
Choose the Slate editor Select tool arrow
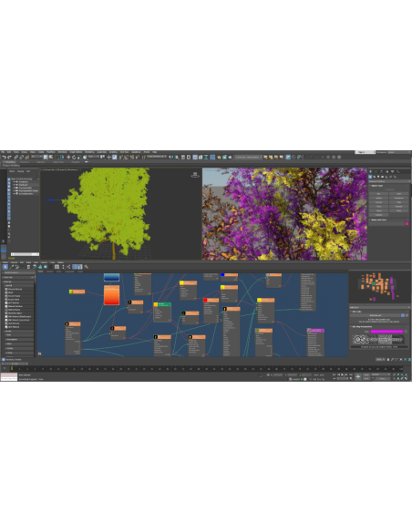click(x=5, y=267)
